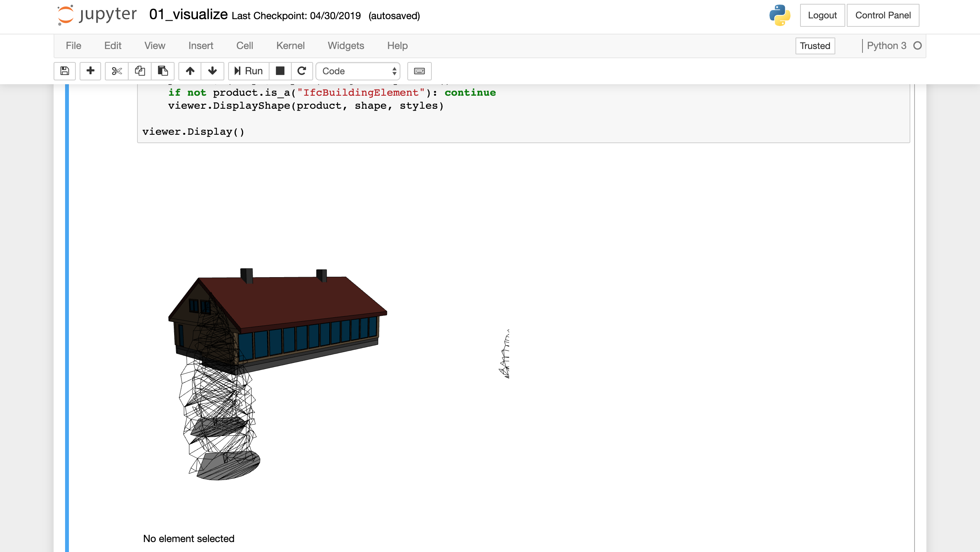This screenshot has width=980, height=552.
Task: Expand the Cell menu
Action: click(x=245, y=46)
